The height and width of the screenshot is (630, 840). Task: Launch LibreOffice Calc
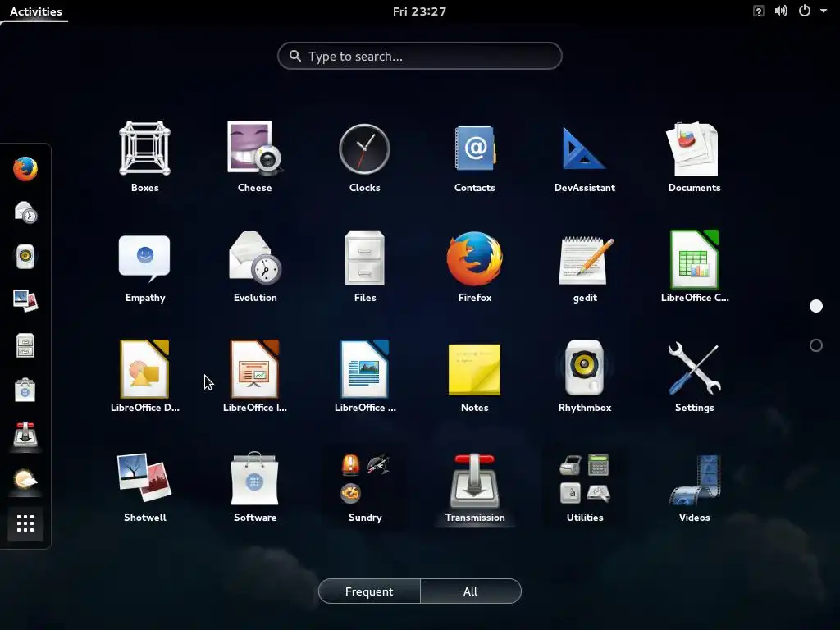[694, 267]
